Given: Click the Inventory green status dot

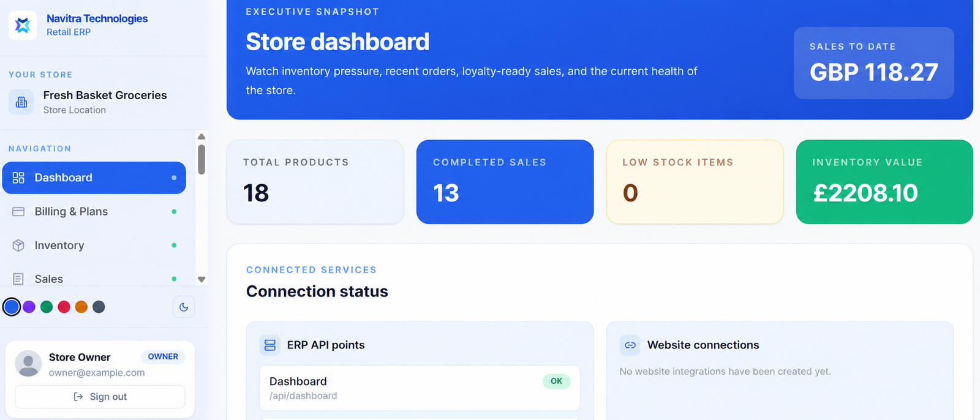Looking at the screenshot, I should 174,246.
